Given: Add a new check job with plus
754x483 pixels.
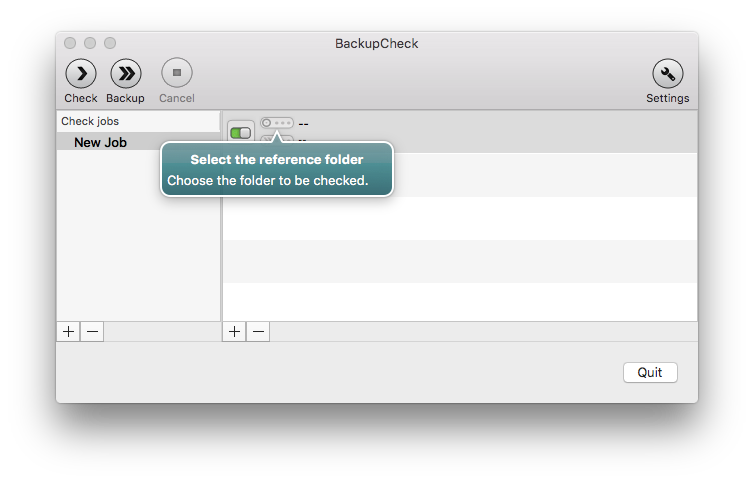Looking at the screenshot, I should coord(68,332).
